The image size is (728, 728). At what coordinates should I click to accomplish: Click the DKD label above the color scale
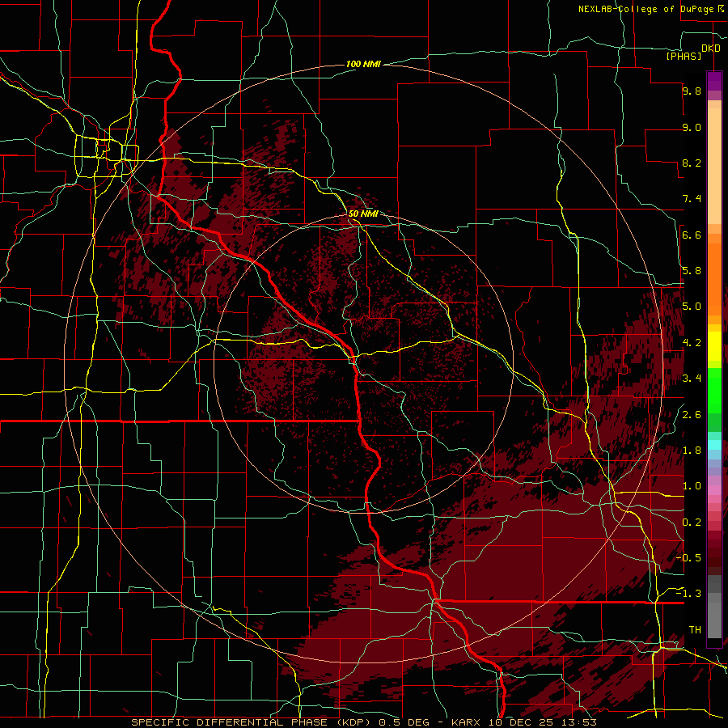(x=711, y=49)
